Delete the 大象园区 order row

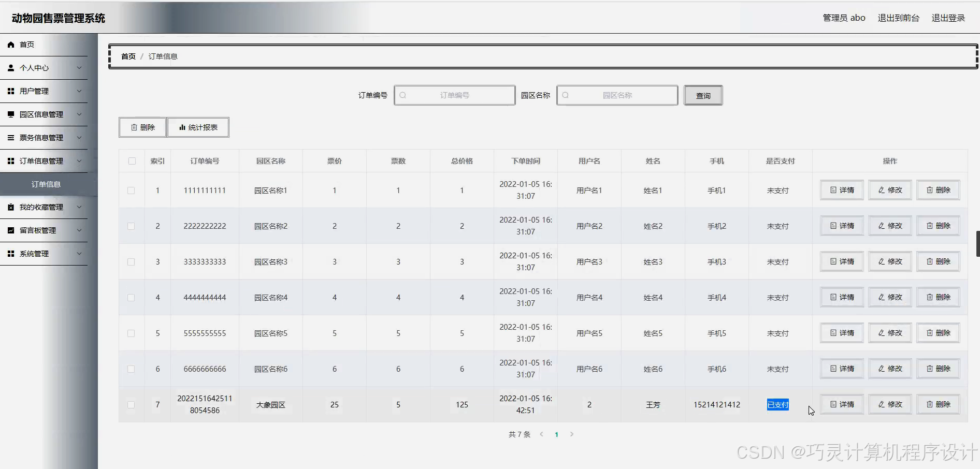click(x=939, y=404)
